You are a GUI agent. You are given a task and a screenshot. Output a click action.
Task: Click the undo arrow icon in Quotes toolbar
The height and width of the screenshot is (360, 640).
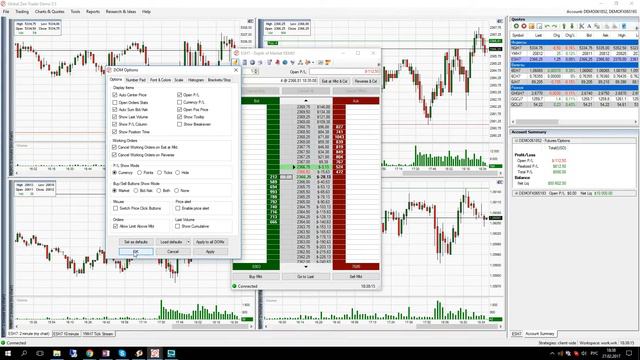[x=547, y=26]
